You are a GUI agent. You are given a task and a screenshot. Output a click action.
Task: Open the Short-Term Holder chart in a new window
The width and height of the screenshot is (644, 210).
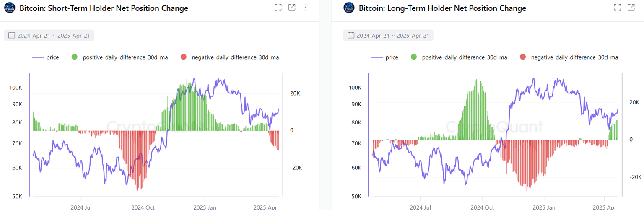[x=292, y=8]
